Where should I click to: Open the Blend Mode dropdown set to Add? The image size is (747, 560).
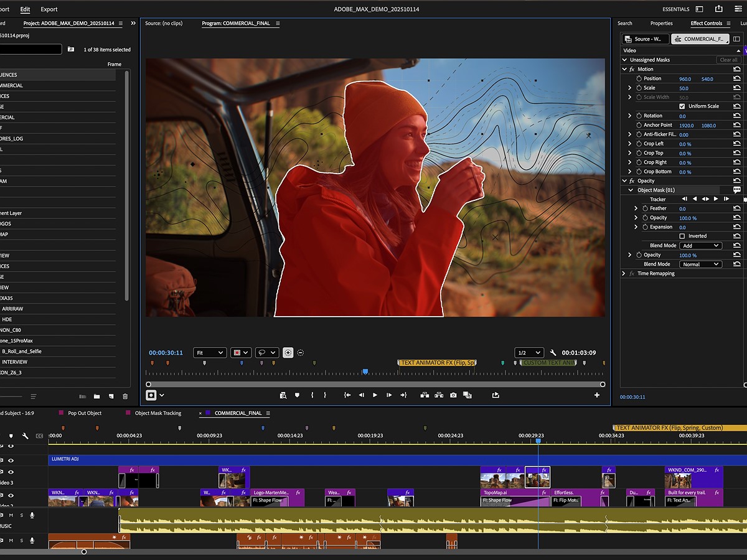click(x=700, y=245)
